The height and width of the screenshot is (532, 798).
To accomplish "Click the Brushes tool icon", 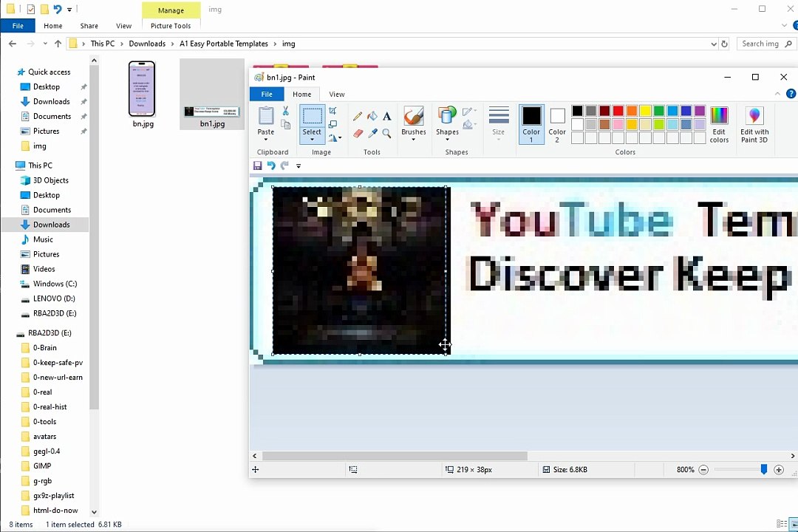I will 413,116.
